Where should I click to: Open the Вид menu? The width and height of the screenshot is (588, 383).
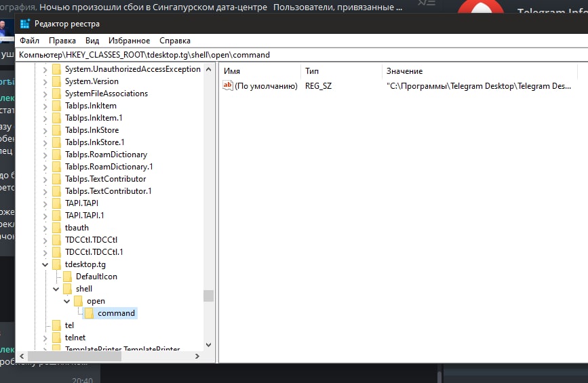(x=92, y=41)
